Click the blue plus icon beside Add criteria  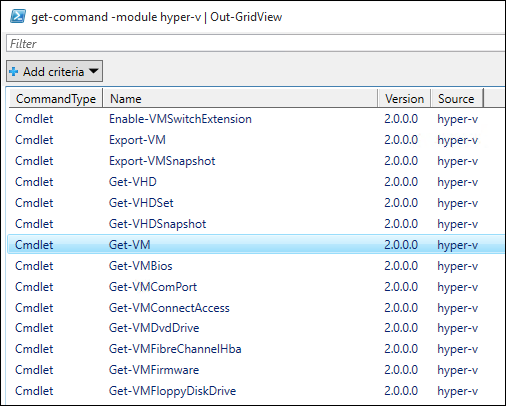(x=14, y=71)
